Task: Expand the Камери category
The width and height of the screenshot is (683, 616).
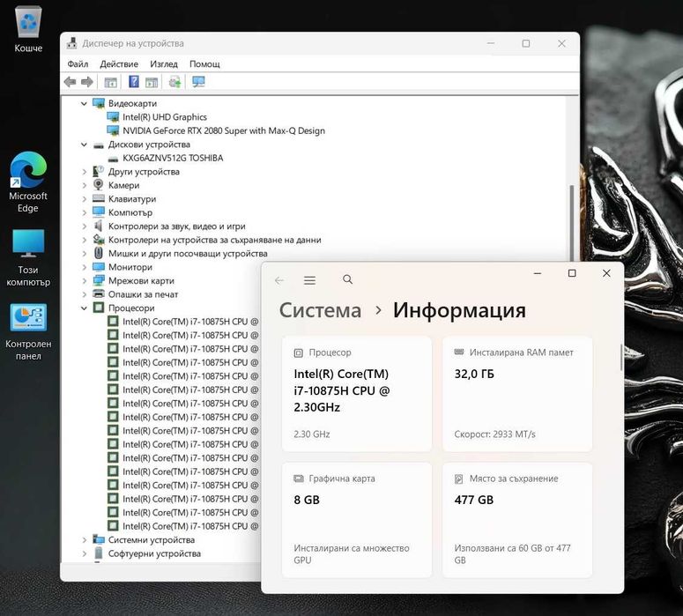Action: coord(84,186)
